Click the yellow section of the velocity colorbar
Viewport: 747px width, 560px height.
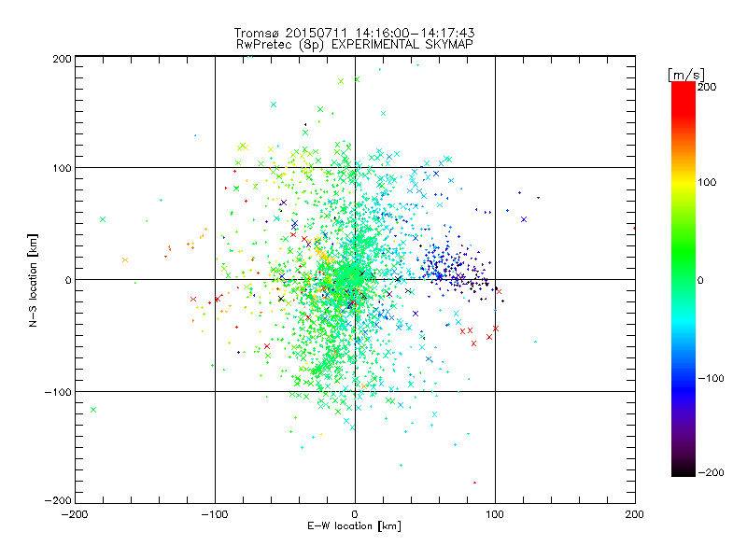coord(684,182)
